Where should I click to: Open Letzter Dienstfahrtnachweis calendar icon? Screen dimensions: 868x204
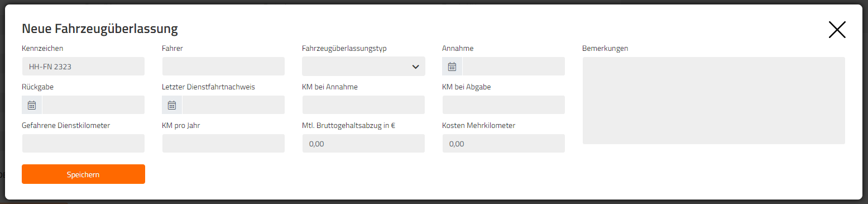click(172, 105)
